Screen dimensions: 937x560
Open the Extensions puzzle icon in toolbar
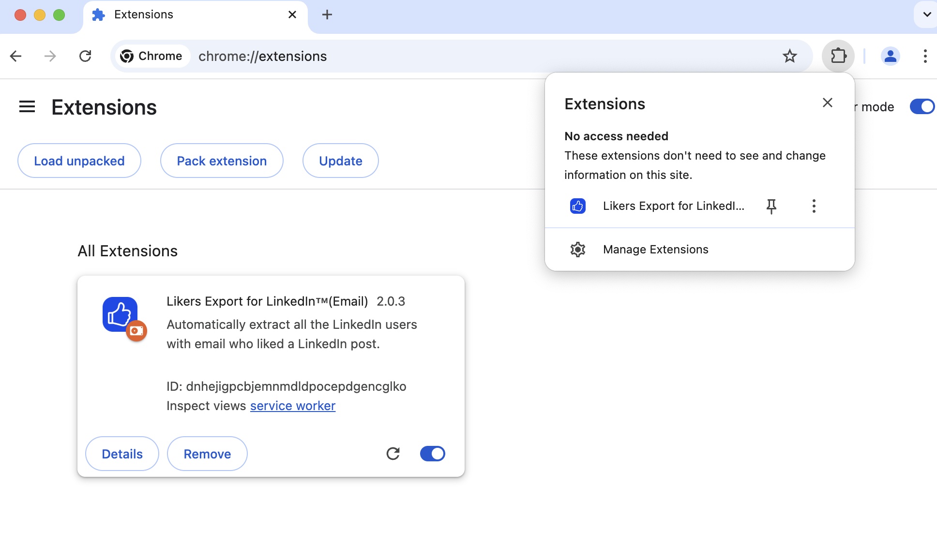(838, 56)
